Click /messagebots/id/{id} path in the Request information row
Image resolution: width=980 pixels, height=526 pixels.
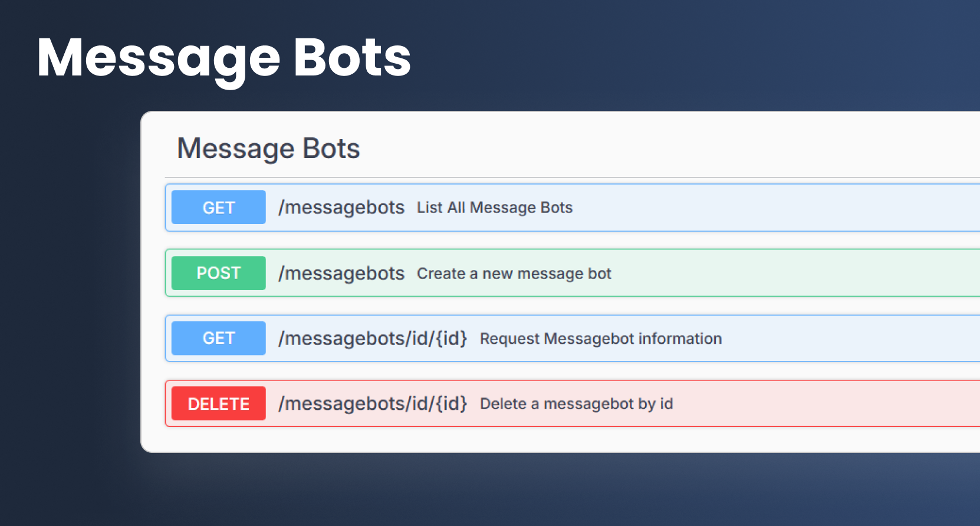tap(373, 338)
